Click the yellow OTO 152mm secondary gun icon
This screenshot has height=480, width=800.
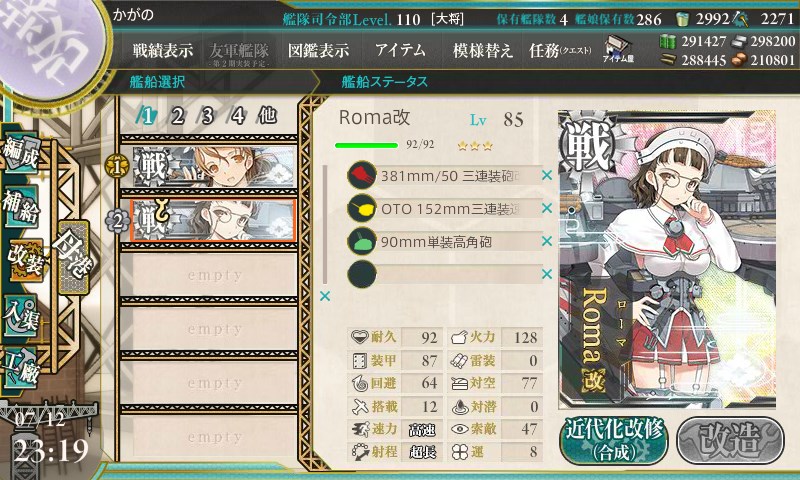click(362, 208)
